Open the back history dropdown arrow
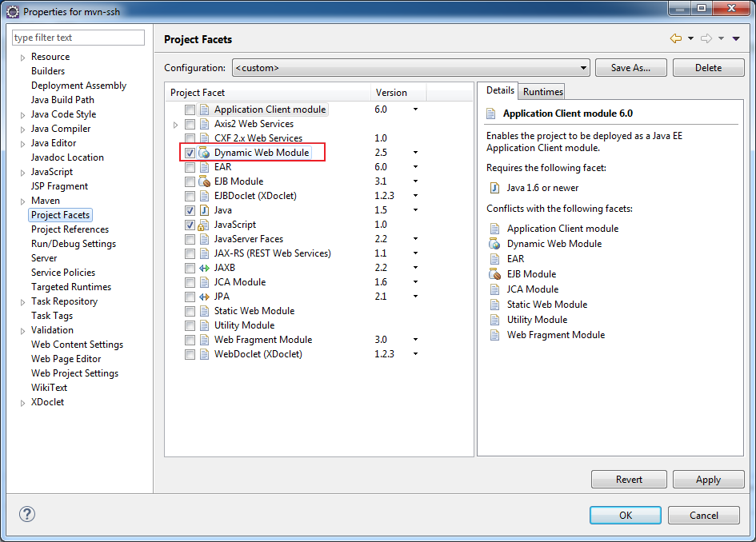 (x=690, y=38)
